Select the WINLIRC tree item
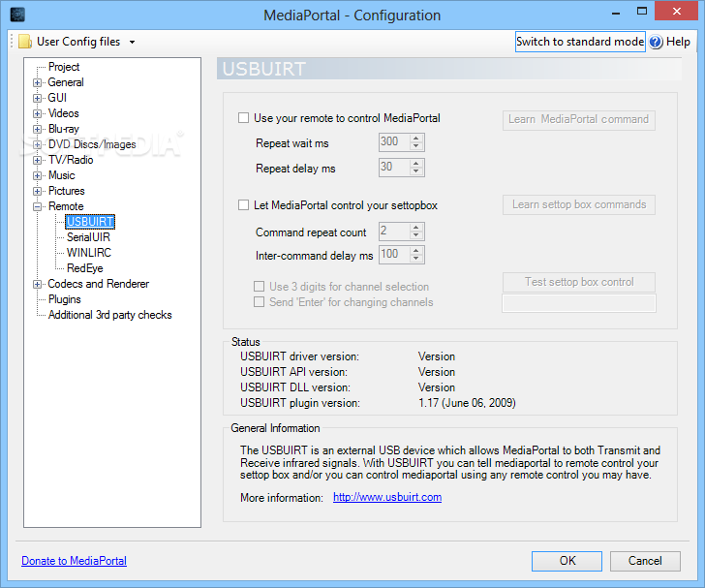The image size is (705, 588). tap(89, 253)
